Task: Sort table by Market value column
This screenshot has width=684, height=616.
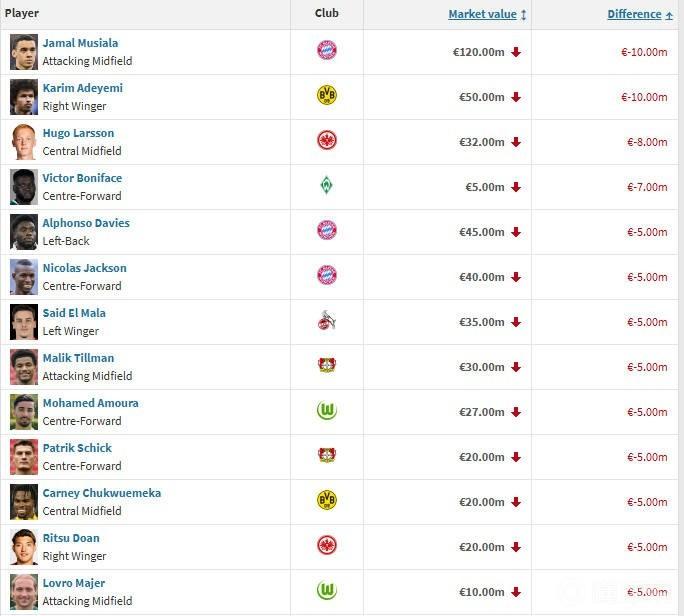Action: click(x=482, y=14)
